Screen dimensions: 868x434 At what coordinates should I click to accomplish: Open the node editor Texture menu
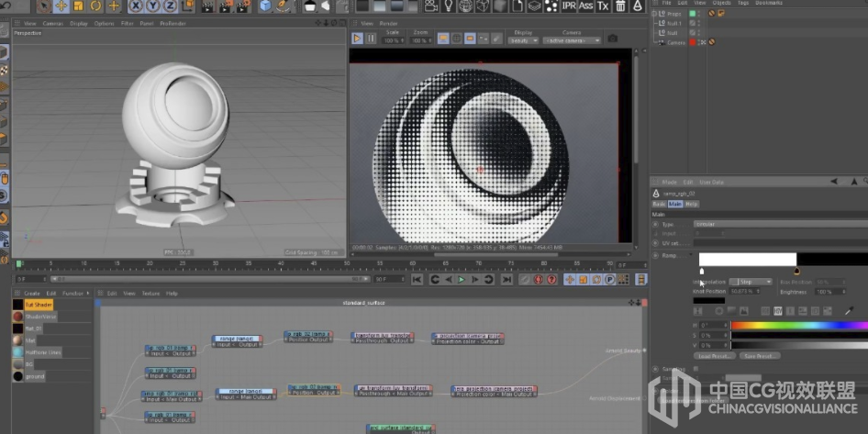coord(150,294)
